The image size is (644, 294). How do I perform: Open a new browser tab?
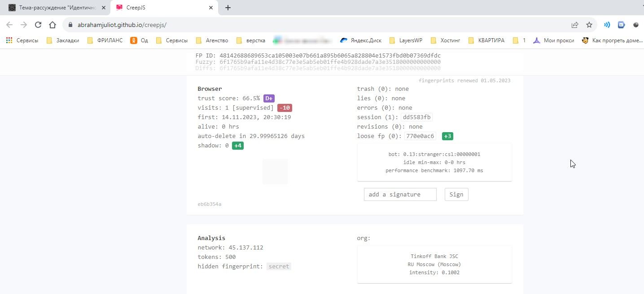[x=228, y=8]
